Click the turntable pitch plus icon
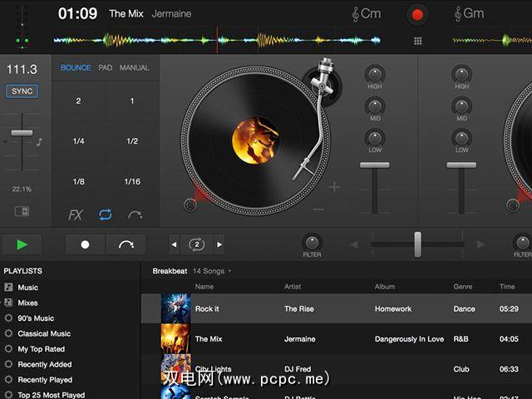Viewport: 532px width, 399px height. pyautogui.click(x=334, y=188)
